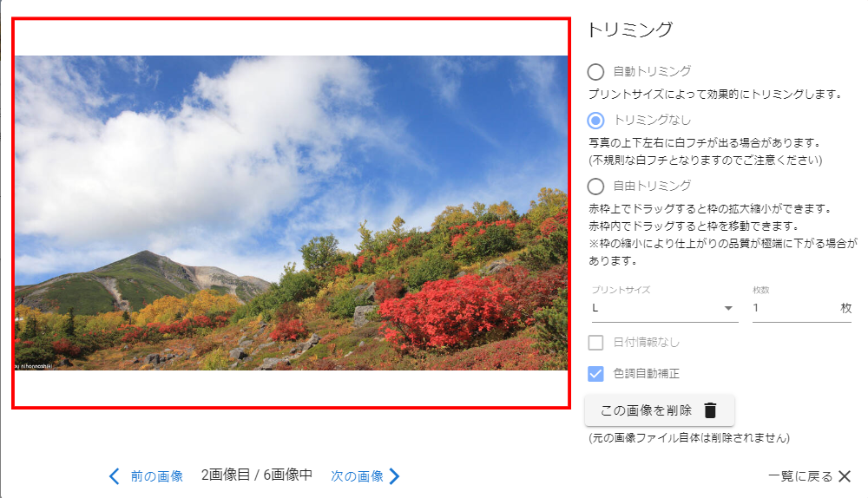The height and width of the screenshot is (498, 868).
Task: Click the X icon beside 一覧に戻る
Action: [x=845, y=476]
